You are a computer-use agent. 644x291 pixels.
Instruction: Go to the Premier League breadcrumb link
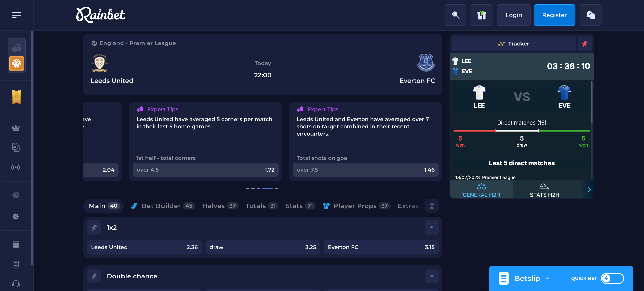[x=152, y=43]
